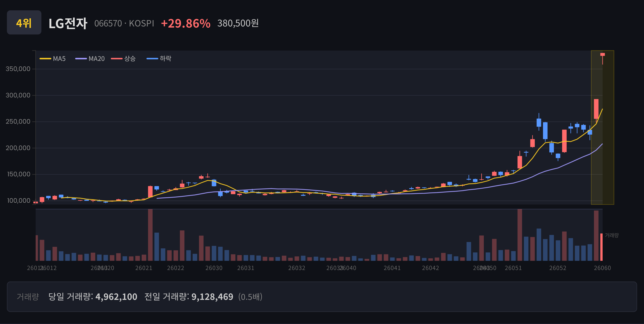Click the 380,500원 current price
This screenshot has height=324, width=644.
click(238, 23)
